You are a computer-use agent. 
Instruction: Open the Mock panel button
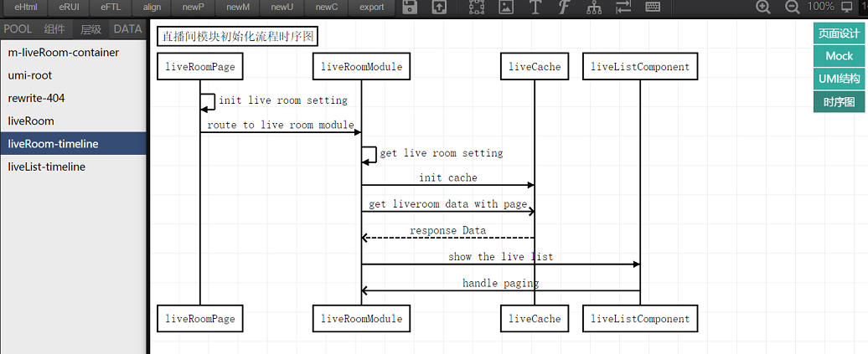839,56
